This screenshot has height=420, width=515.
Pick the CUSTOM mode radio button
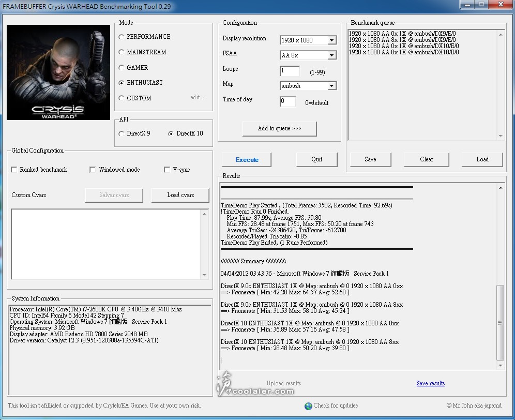click(x=121, y=98)
